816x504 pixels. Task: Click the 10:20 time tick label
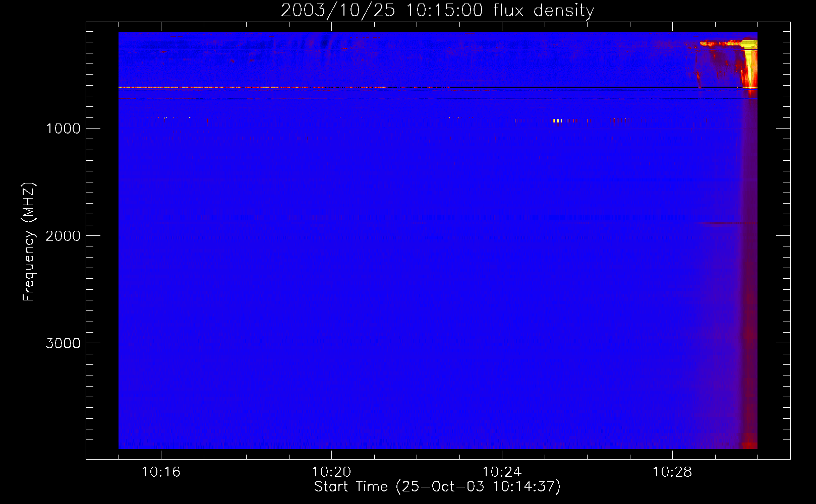tap(331, 472)
